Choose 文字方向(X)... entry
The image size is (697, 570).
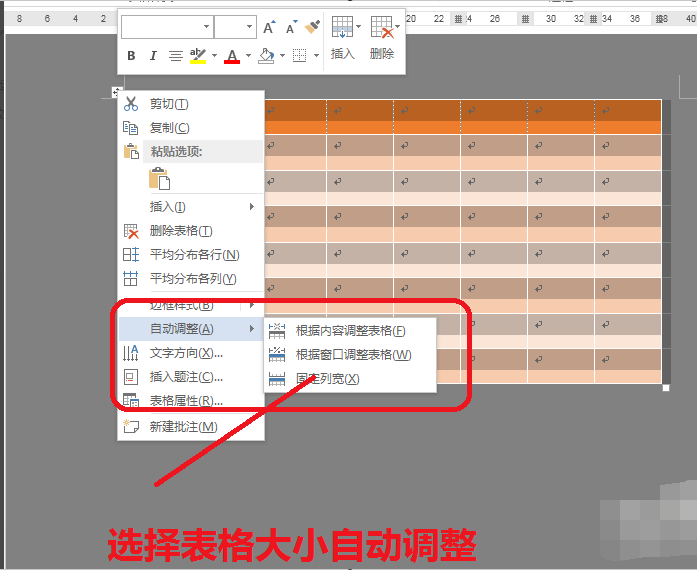click(x=192, y=353)
